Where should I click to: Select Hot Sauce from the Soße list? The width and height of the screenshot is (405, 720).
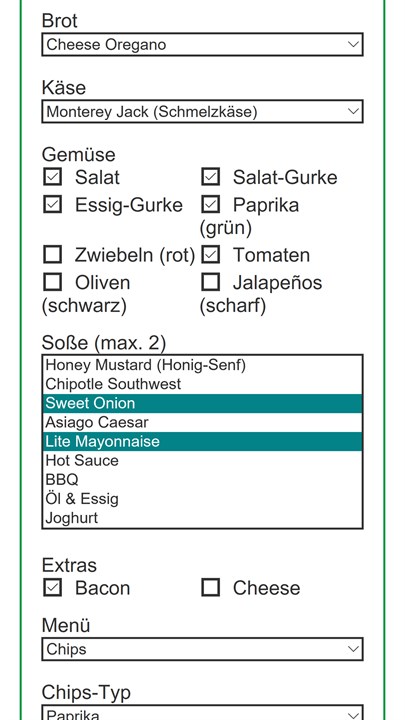202,461
